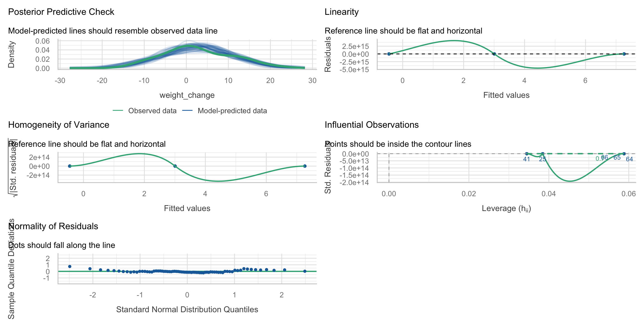Click the Linearity panel title
The width and height of the screenshot is (644, 322).
(342, 12)
